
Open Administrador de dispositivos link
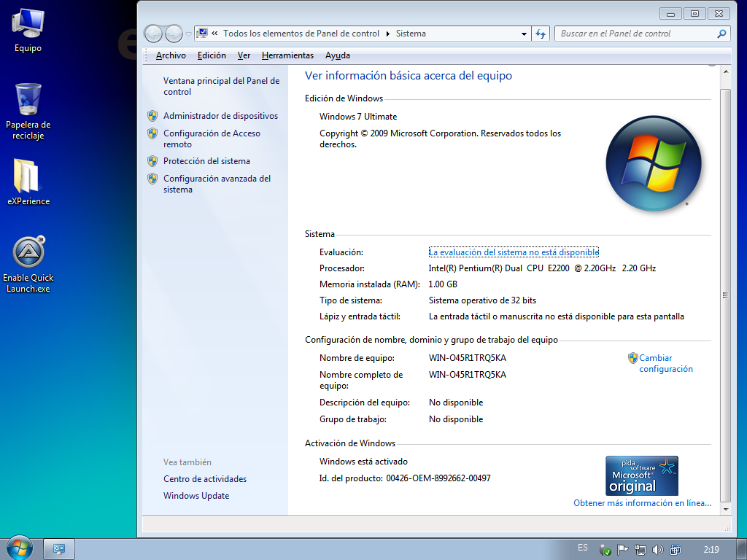[220, 116]
